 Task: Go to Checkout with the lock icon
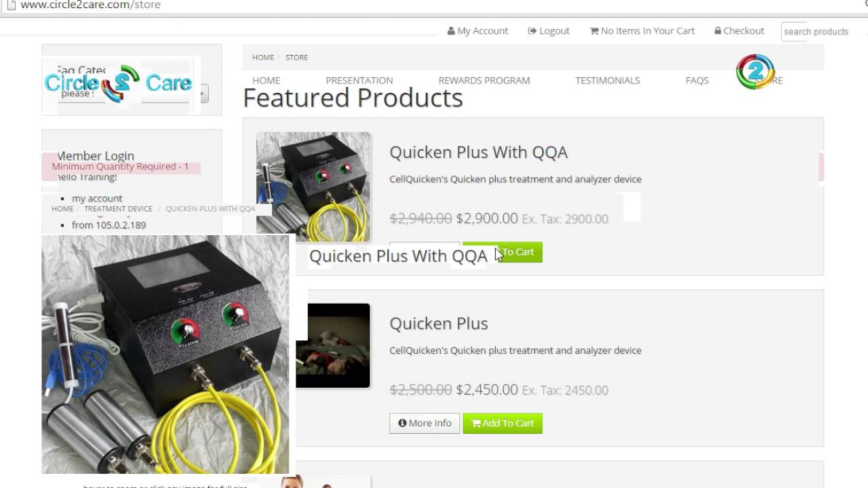coord(739,30)
